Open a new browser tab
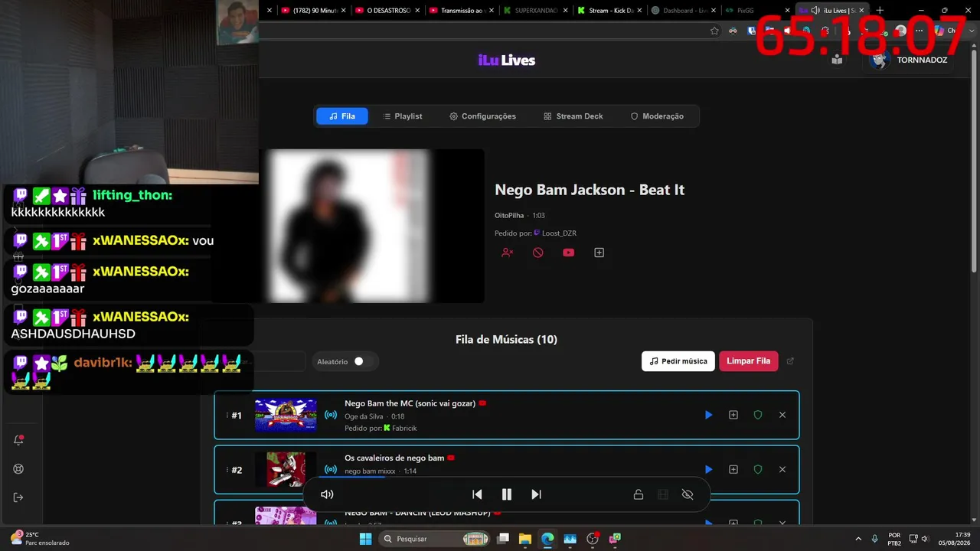This screenshot has height=551, width=980. click(x=880, y=11)
